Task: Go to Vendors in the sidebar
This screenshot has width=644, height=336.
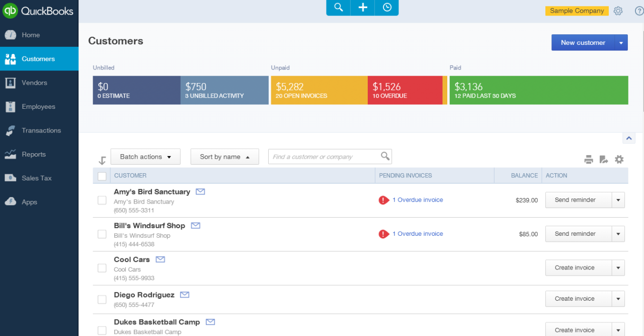Action: 34,83
